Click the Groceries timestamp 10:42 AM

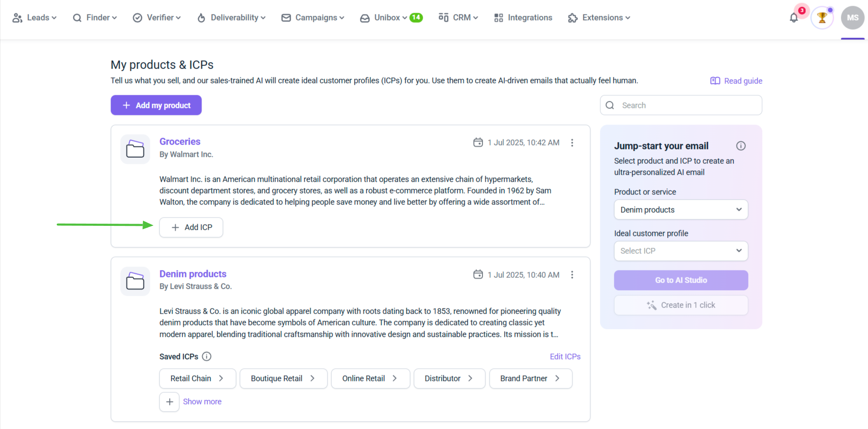click(523, 143)
